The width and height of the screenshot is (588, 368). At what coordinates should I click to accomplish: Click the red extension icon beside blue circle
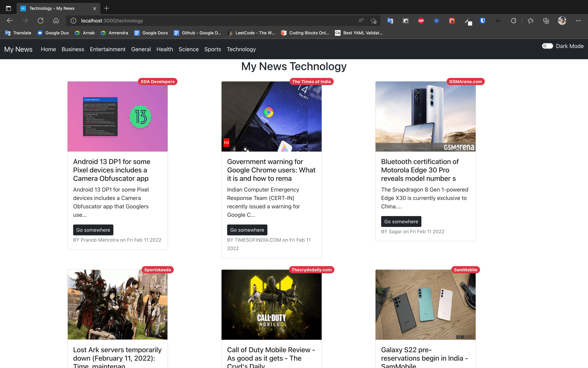[x=452, y=21]
